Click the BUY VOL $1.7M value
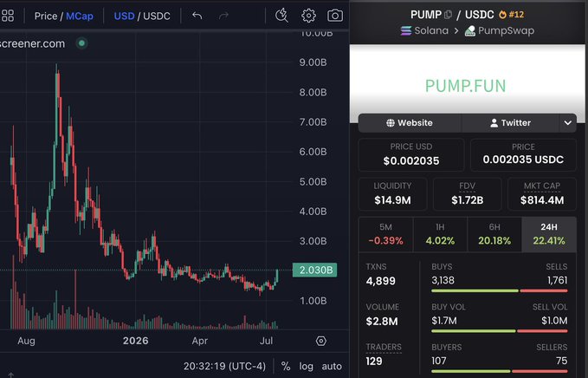The image size is (588, 378). pyautogui.click(x=444, y=321)
